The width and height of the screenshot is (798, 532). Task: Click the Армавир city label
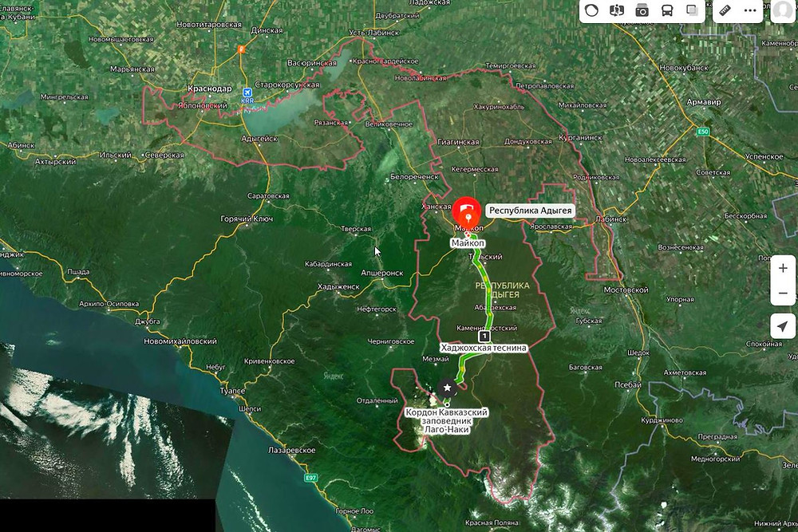coord(704,102)
